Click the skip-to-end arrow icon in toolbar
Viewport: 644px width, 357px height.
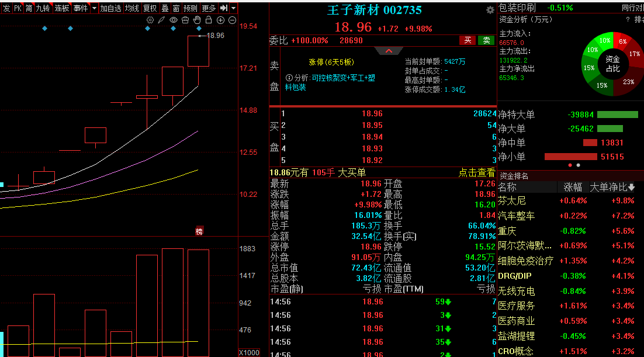[224, 8]
